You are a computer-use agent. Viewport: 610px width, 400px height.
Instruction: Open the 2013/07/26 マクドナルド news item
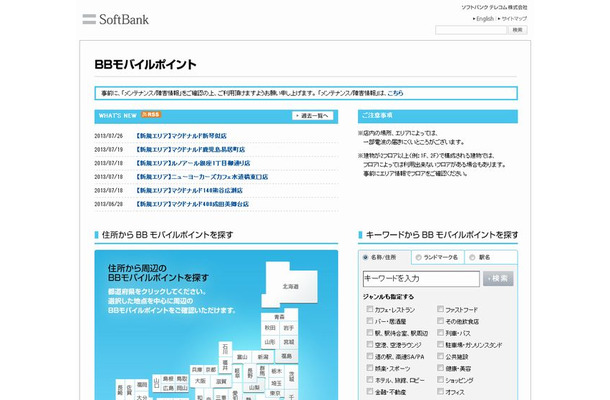tap(181, 136)
